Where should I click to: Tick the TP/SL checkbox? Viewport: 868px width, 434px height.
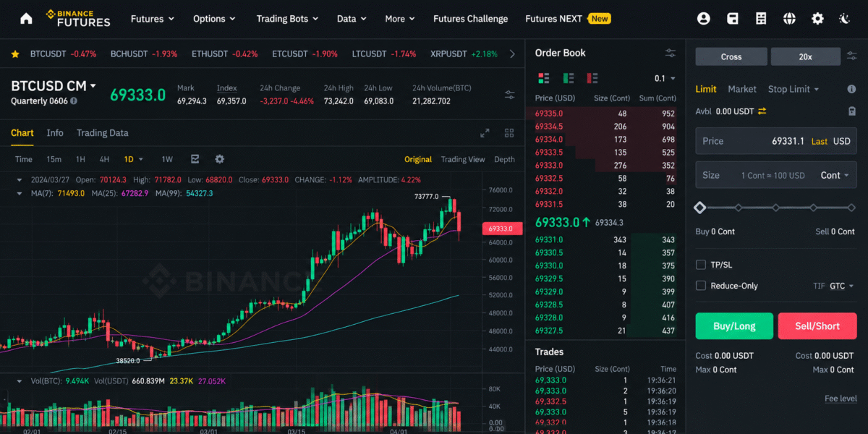(x=700, y=265)
